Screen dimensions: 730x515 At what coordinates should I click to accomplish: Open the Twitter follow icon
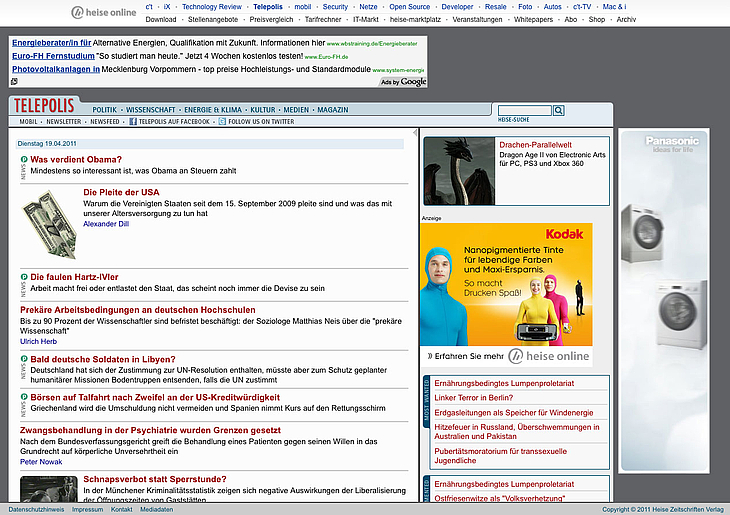coord(223,122)
